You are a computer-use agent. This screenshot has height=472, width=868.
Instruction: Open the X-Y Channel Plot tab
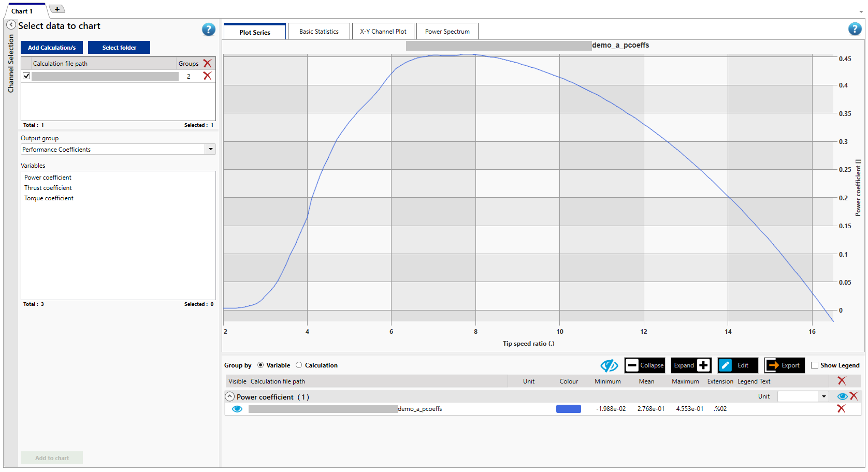(383, 32)
